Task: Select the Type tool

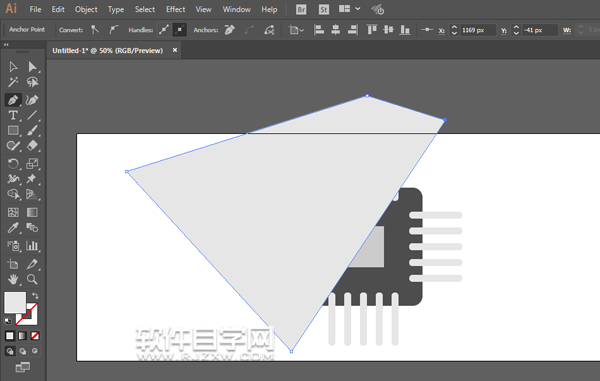Action: pos(13,115)
